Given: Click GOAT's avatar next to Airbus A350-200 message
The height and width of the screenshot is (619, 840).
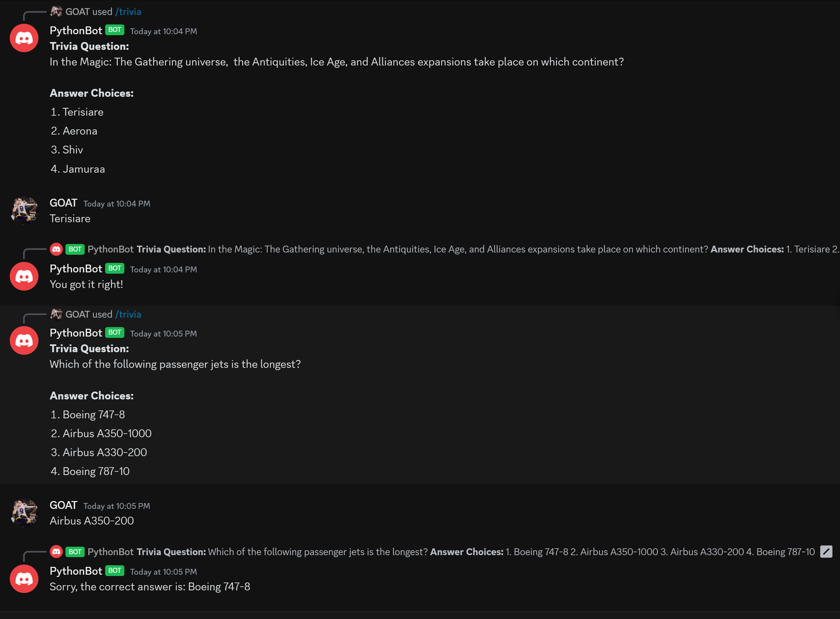Looking at the screenshot, I should (x=23, y=512).
